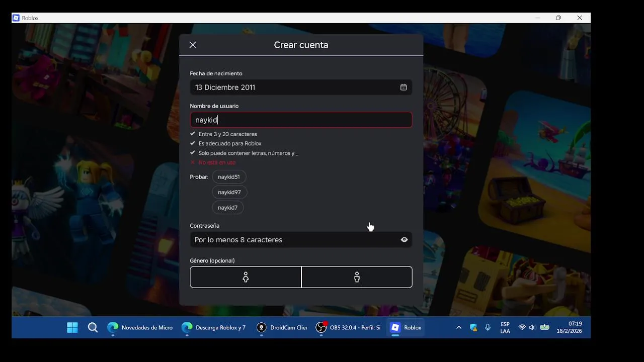This screenshot has height=362, width=644.
Task: Show hidden system tray icons
Action: [x=459, y=328]
